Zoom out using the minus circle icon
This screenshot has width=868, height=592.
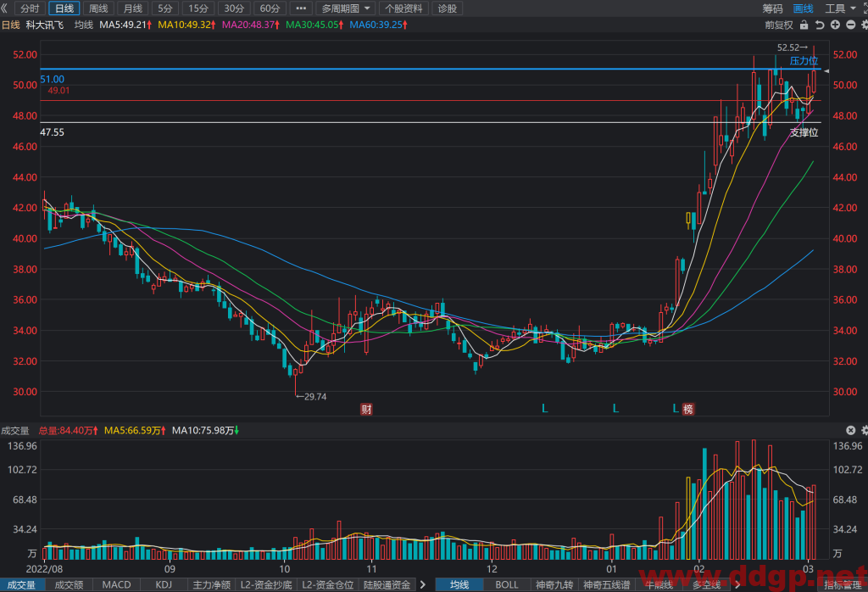(x=851, y=25)
